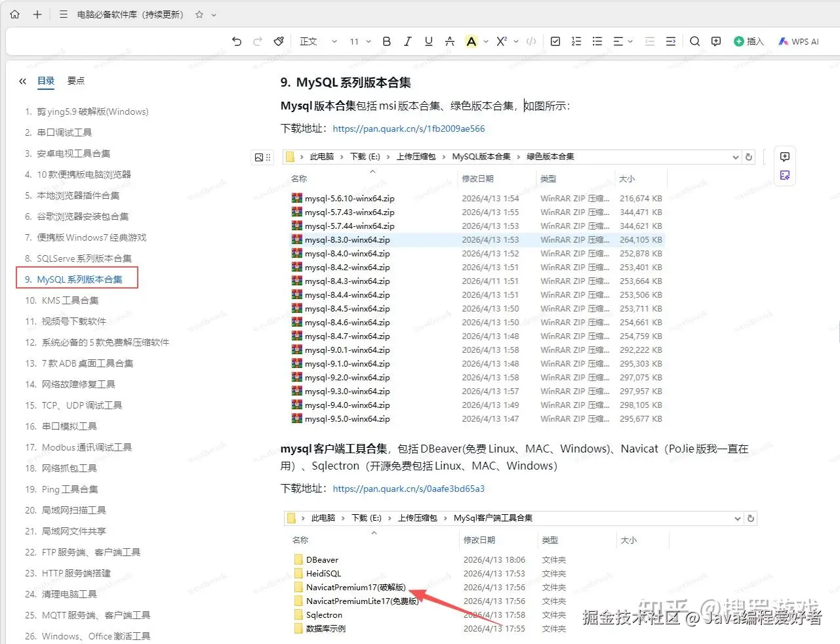Open the search magnifier icon
Screen dimensions: 840x644
coord(695,41)
